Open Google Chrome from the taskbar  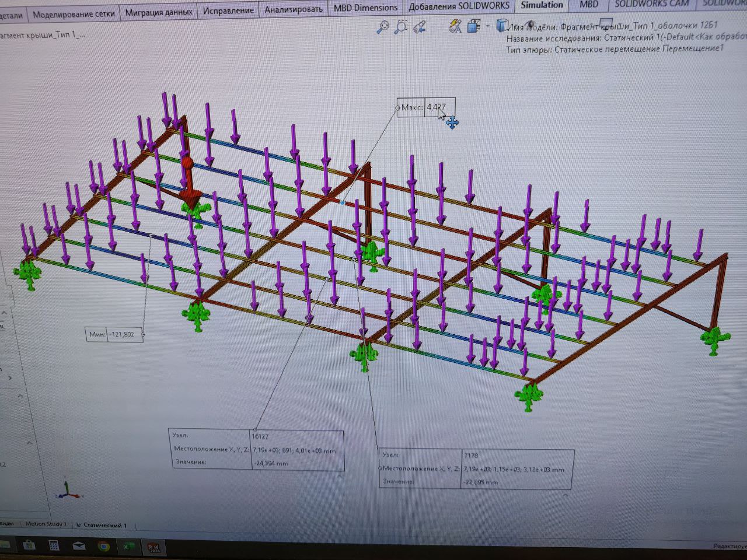[x=104, y=546]
